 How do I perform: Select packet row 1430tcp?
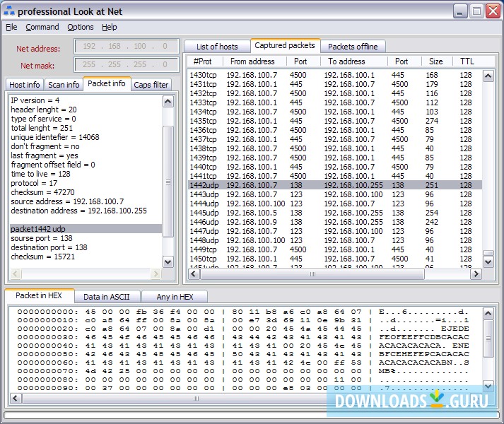tap(204, 75)
